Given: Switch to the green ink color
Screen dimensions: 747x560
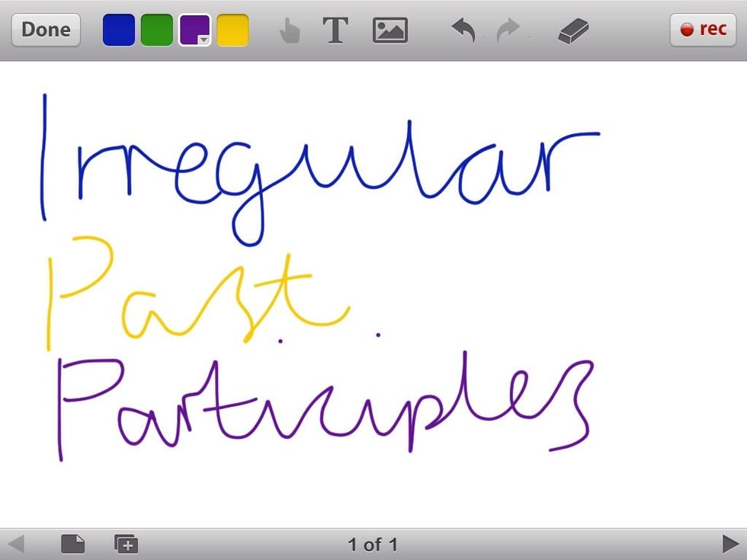Looking at the screenshot, I should point(156,30).
